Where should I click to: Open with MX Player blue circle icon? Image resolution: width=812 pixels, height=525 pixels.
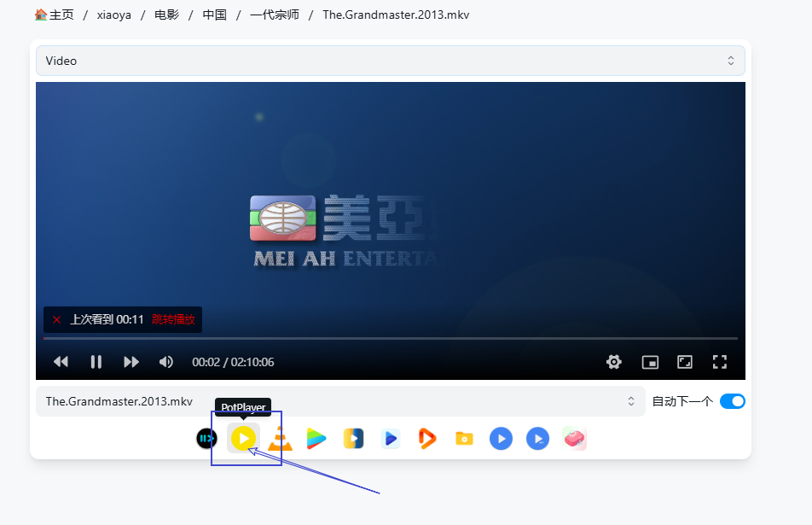coord(501,439)
